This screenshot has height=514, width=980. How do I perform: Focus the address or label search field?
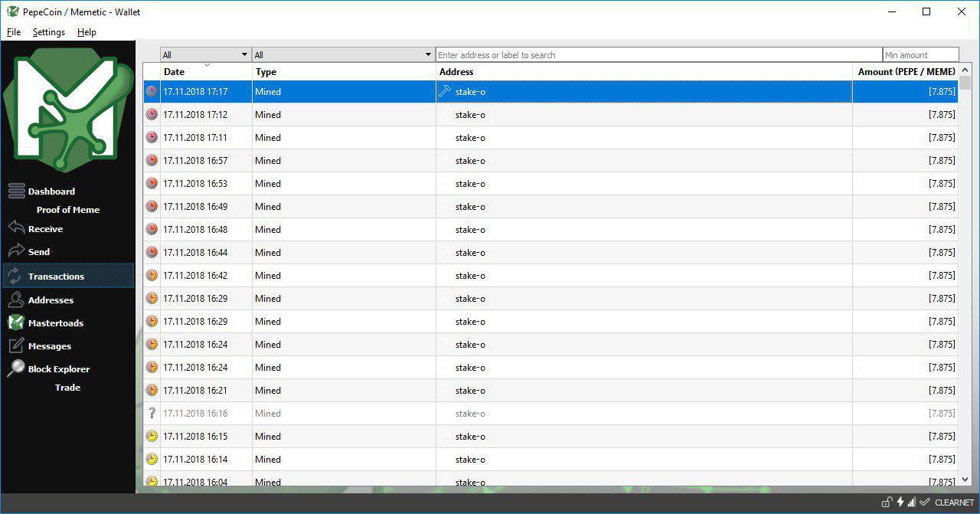(659, 54)
